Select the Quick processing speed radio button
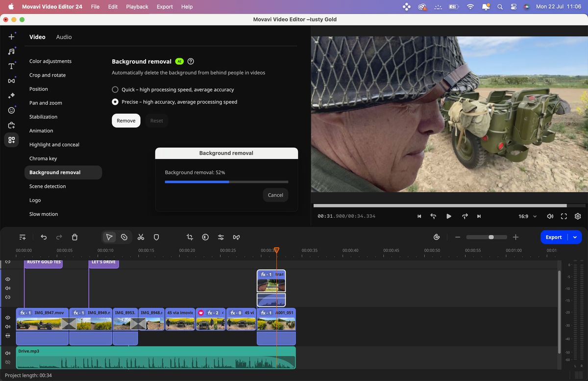This screenshot has height=381, width=588. 115,89
